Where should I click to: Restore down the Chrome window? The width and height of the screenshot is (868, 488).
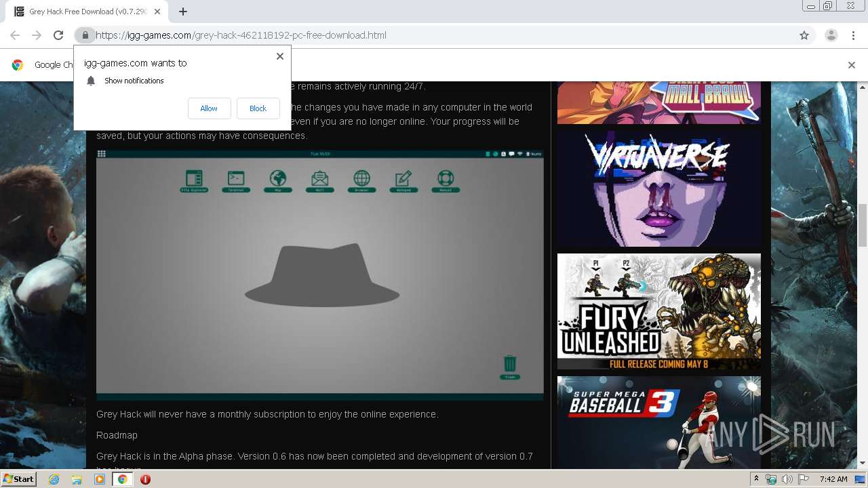pyautogui.click(x=828, y=6)
